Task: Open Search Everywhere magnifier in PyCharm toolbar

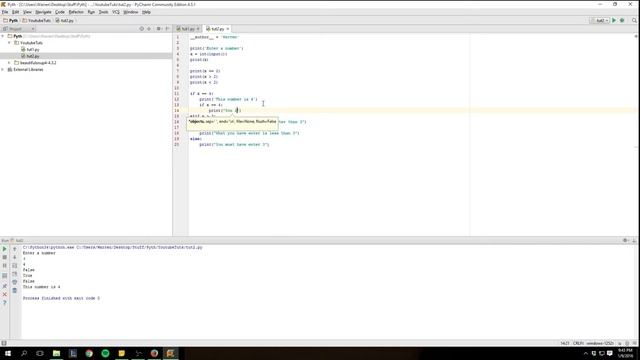Action: (634, 20)
